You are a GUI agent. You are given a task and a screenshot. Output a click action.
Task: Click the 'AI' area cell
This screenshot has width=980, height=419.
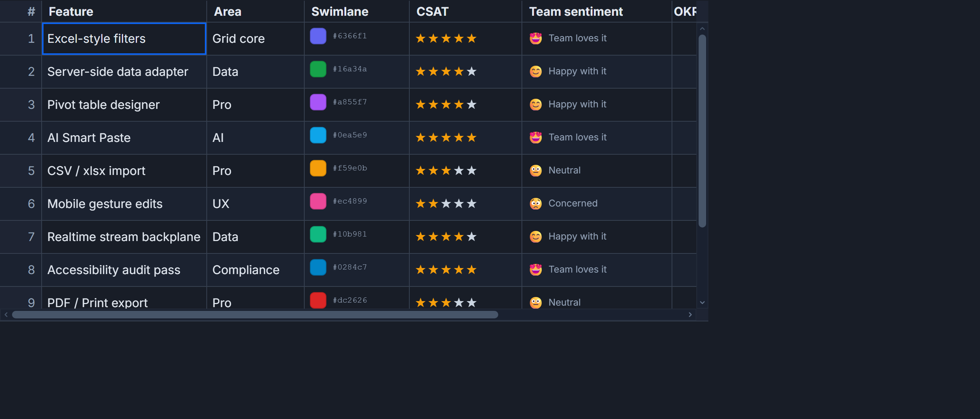coord(255,138)
